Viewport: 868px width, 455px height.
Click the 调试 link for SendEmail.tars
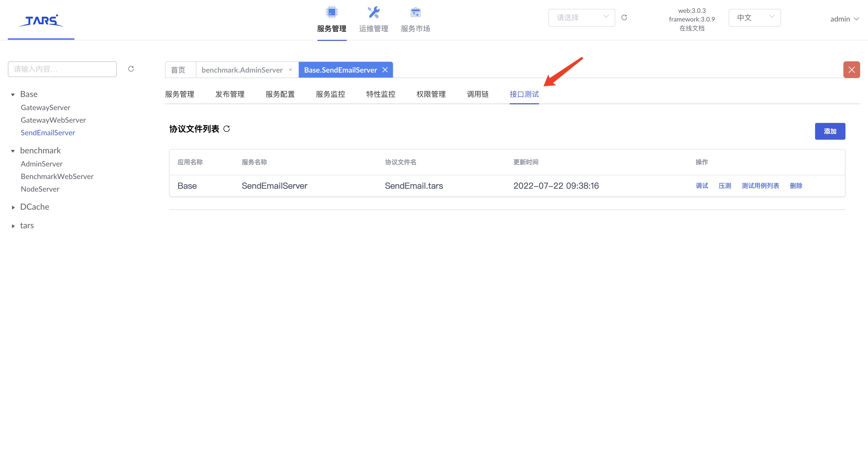[x=701, y=186]
